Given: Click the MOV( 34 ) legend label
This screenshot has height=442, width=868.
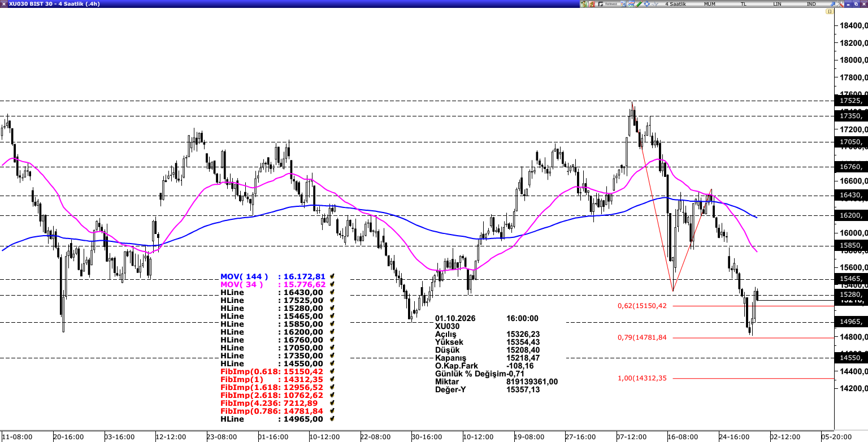Looking at the screenshot, I should click(x=242, y=284).
